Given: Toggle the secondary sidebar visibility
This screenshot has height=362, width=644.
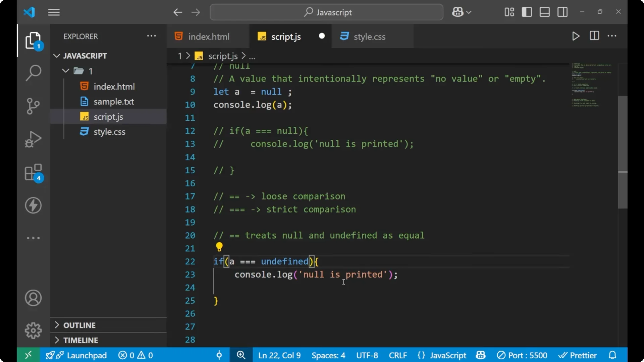Looking at the screenshot, I should pyautogui.click(x=562, y=12).
